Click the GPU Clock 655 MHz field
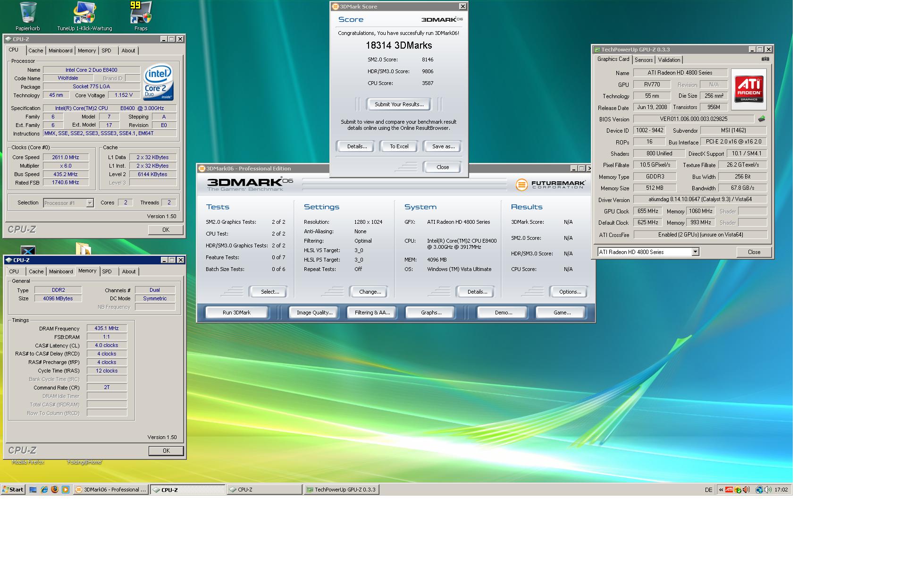This screenshot has width=924, height=584. pyautogui.click(x=647, y=211)
